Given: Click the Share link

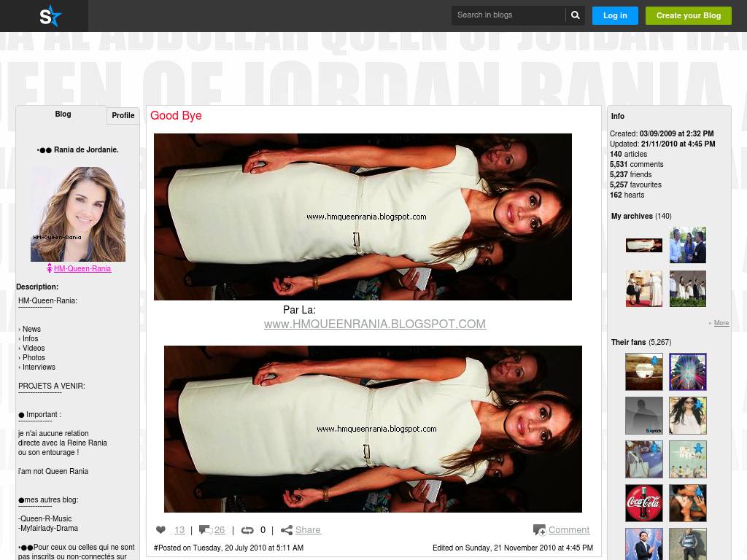Looking at the screenshot, I should tap(308, 530).
